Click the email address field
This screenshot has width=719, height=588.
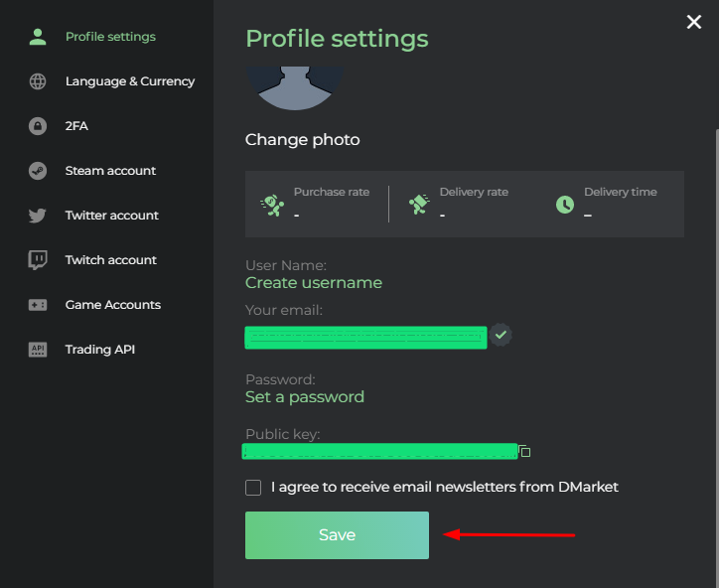click(x=365, y=338)
